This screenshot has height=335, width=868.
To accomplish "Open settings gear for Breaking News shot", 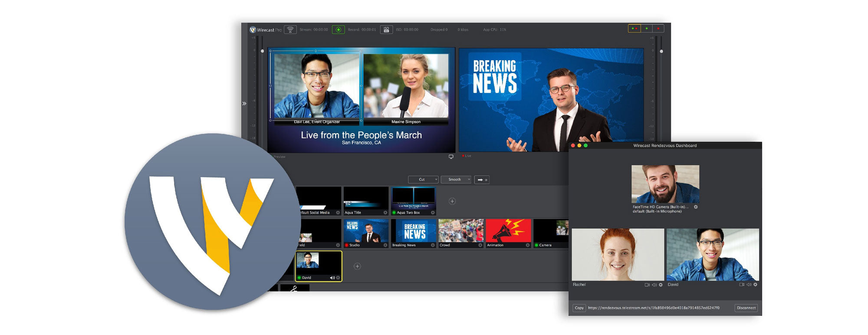I will 433,245.
